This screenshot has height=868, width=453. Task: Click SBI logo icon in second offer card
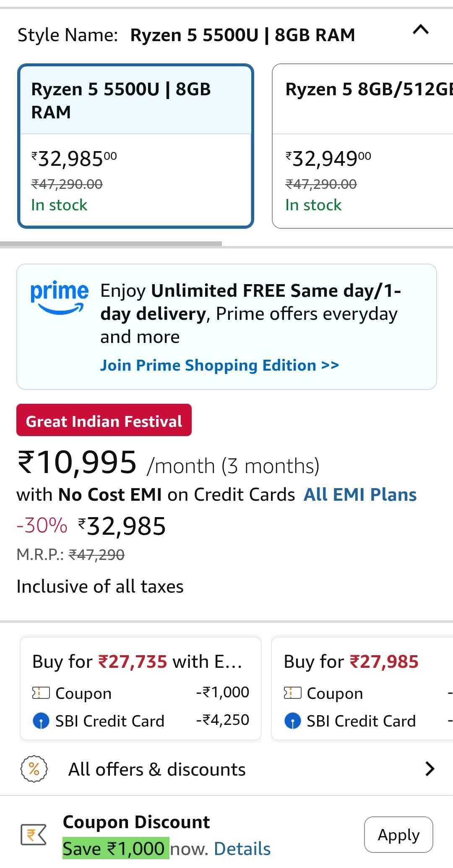pos(292,721)
